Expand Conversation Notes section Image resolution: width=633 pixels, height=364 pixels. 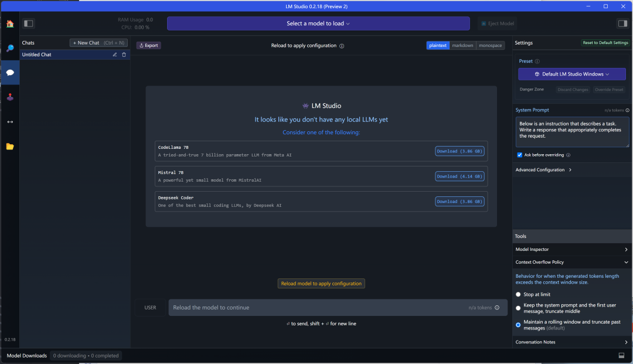571,342
